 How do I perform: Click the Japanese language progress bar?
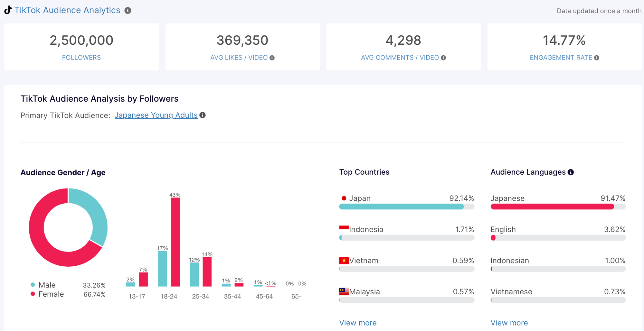click(558, 207)
